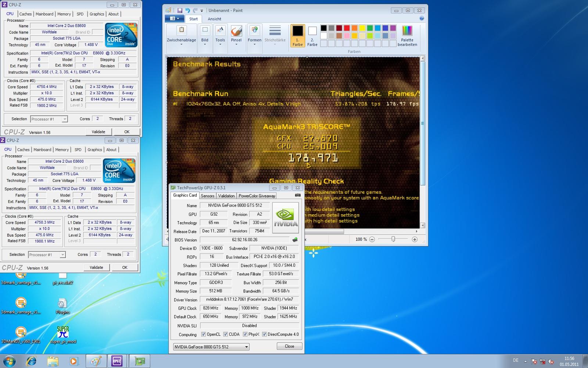Open PowerColor Giveaway tab in GPU-Z
The height and width of the screenshot is (368, 588).
[257, 196]
